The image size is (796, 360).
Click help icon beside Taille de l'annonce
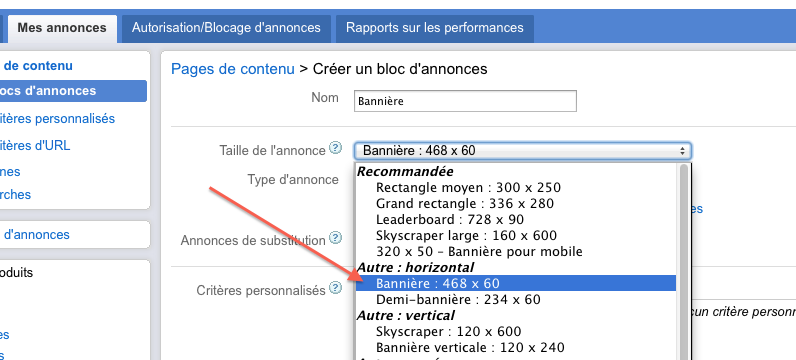pyautogui.click(x=335, y=148)
